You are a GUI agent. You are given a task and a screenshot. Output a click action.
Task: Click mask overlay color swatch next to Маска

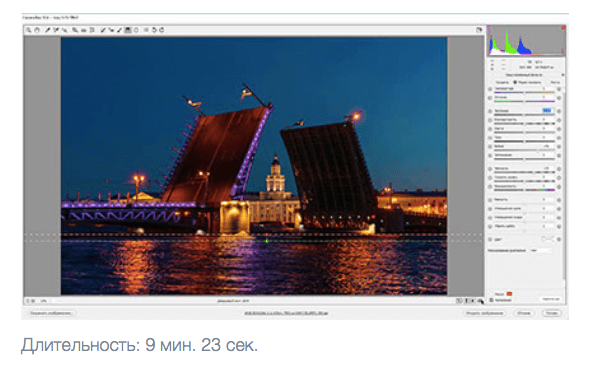pos(509,294)
